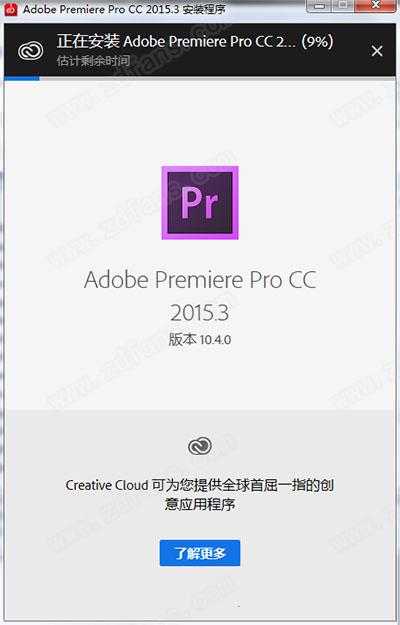Click the blue 了解更多 button
The width and height of the screenshot is (400, 625).
pyautogui.click(x=200, y=553)
